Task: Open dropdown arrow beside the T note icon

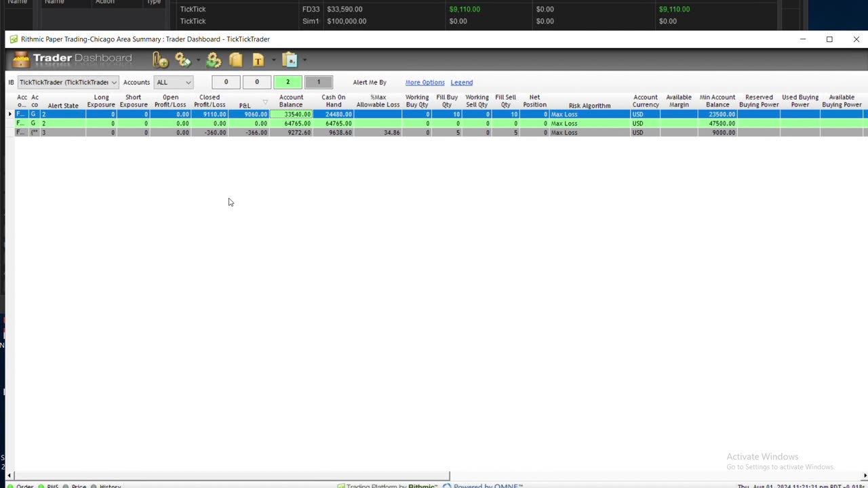Action: (273, 60)
